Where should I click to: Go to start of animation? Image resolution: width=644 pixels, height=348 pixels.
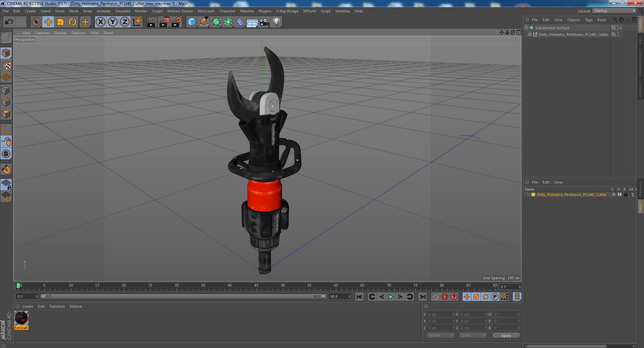pos(359,297)
